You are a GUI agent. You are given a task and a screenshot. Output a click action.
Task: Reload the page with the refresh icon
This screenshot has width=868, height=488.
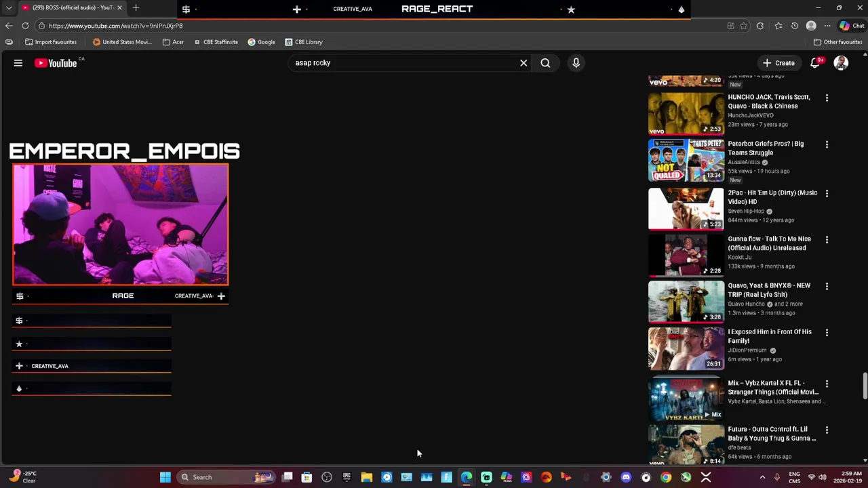[25, 26]
